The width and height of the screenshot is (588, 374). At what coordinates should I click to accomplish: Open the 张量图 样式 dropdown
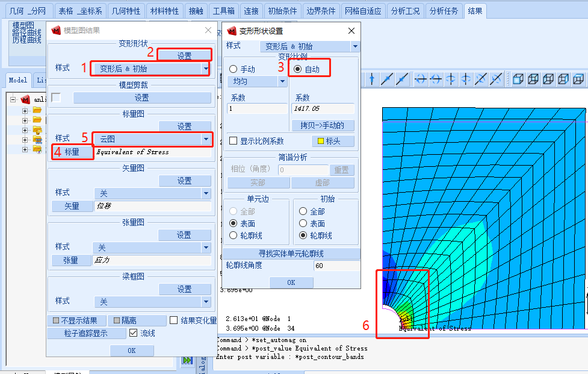click(206, 248)
